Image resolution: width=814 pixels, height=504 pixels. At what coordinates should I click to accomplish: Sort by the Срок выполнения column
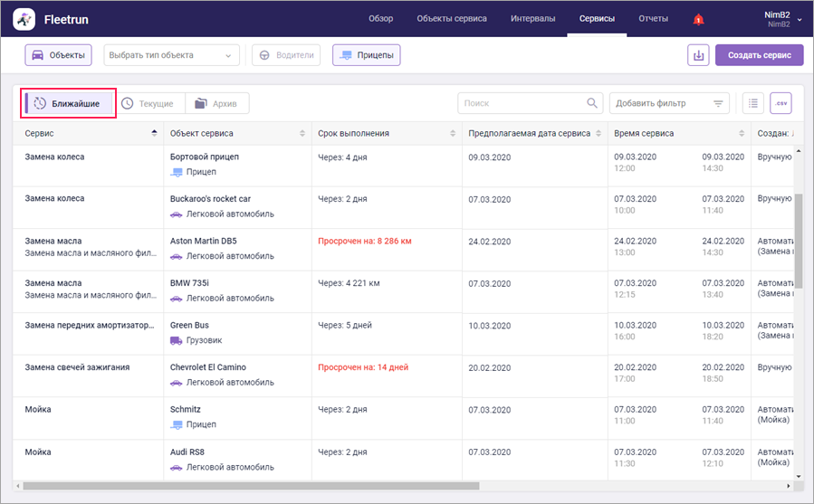[453, 134]
